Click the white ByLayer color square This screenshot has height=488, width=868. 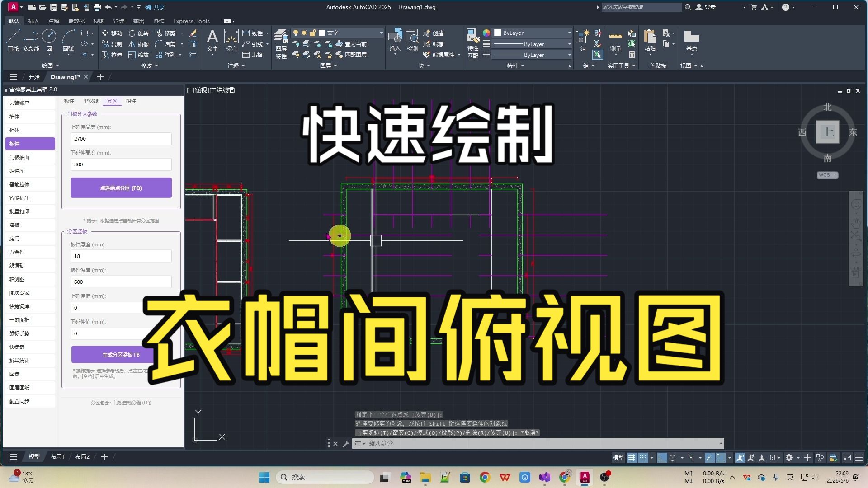point(498,33)
